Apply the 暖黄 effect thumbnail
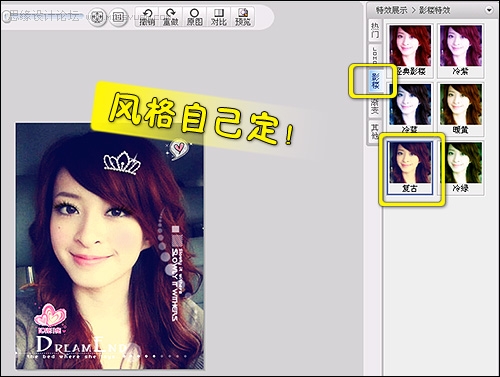This screenshot has height=377, width=500. 461,109
